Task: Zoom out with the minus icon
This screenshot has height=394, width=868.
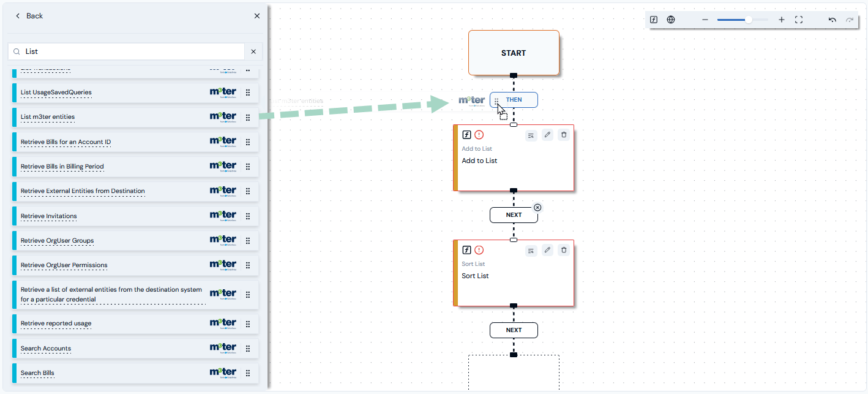Action: [705, 20]
